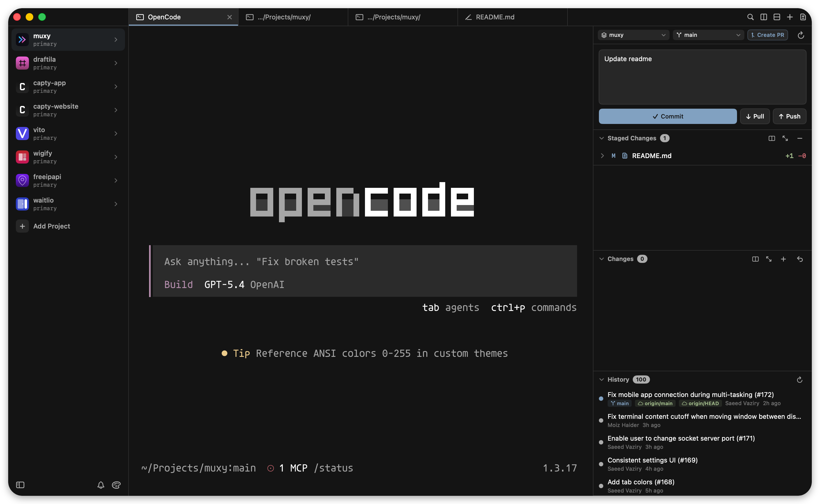Screen dimensions: 820x504
Task: Select commit 'Consistent settings UI (#169)'
Action: click(x=702, y=464)
